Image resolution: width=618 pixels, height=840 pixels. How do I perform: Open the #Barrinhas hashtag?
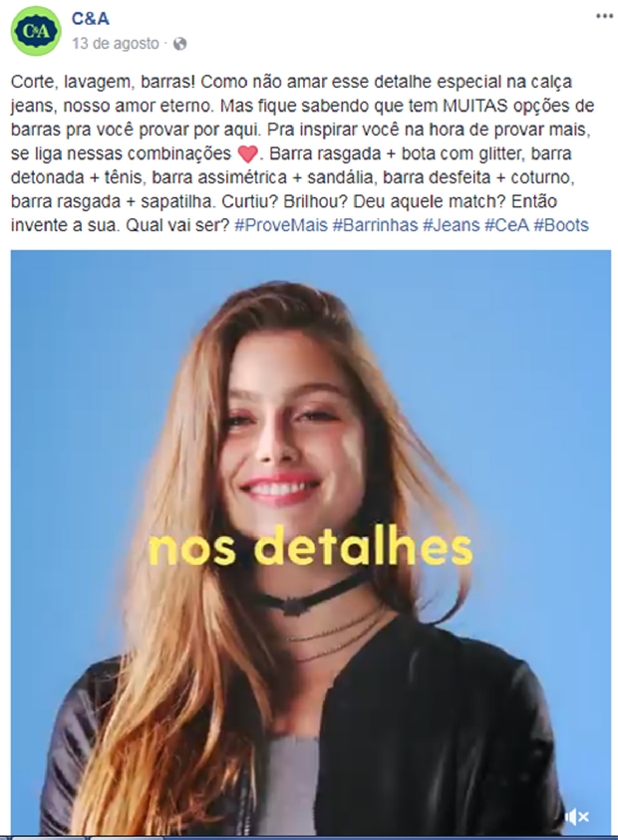375,225
